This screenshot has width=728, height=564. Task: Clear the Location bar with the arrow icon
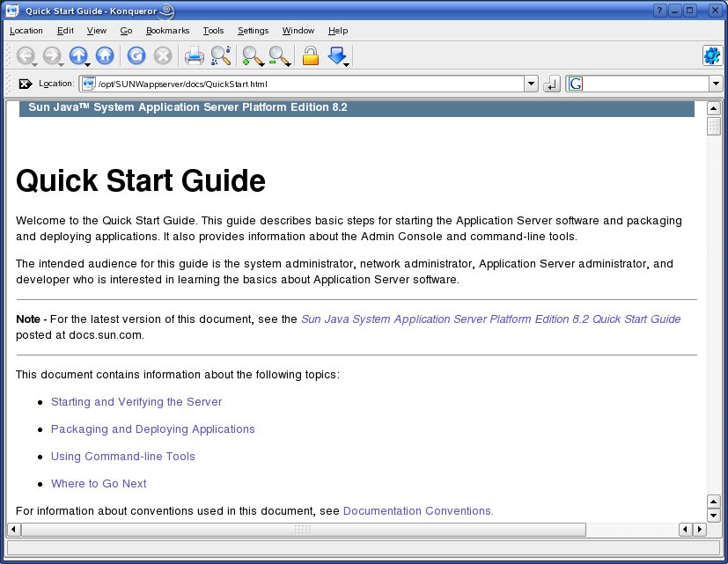25,84
